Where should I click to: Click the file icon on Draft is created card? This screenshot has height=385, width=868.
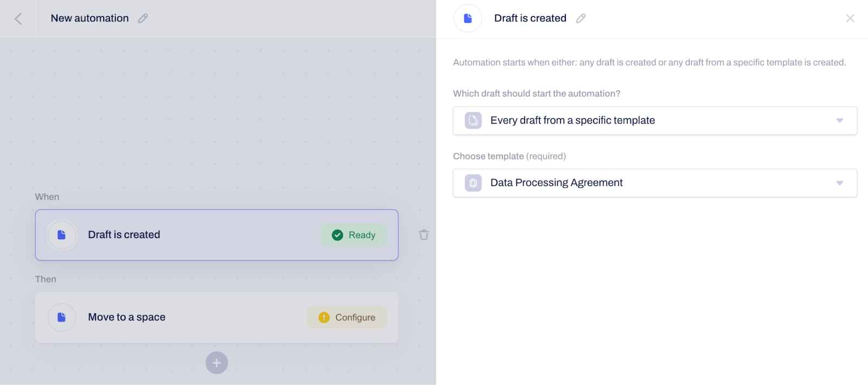coord(62,235)
